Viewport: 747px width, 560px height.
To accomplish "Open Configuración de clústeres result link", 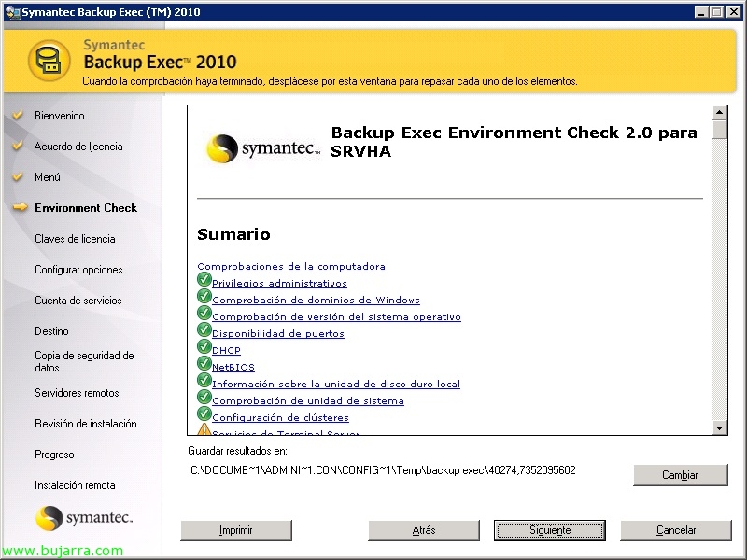I will (280, 418).
